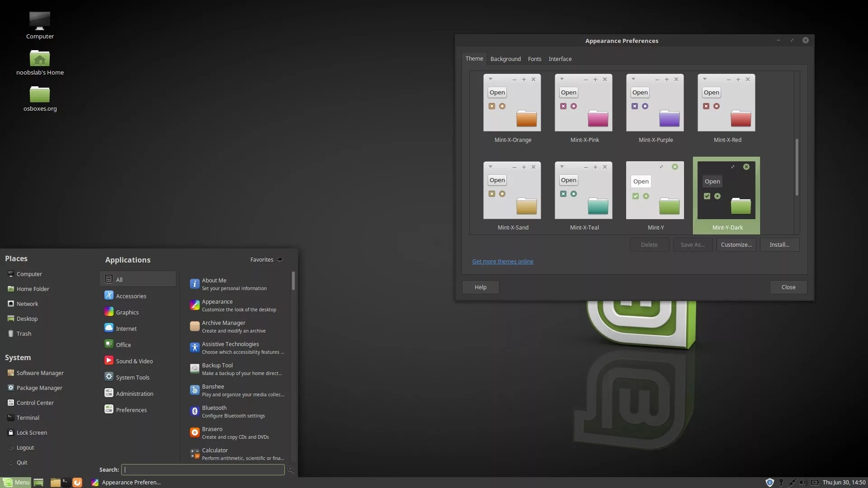Viewport: 868px width, 488px height.
Task: Toggle checkbox in Mint-Y theme preview
Action: pyautogui.click(x=636, y=196)
